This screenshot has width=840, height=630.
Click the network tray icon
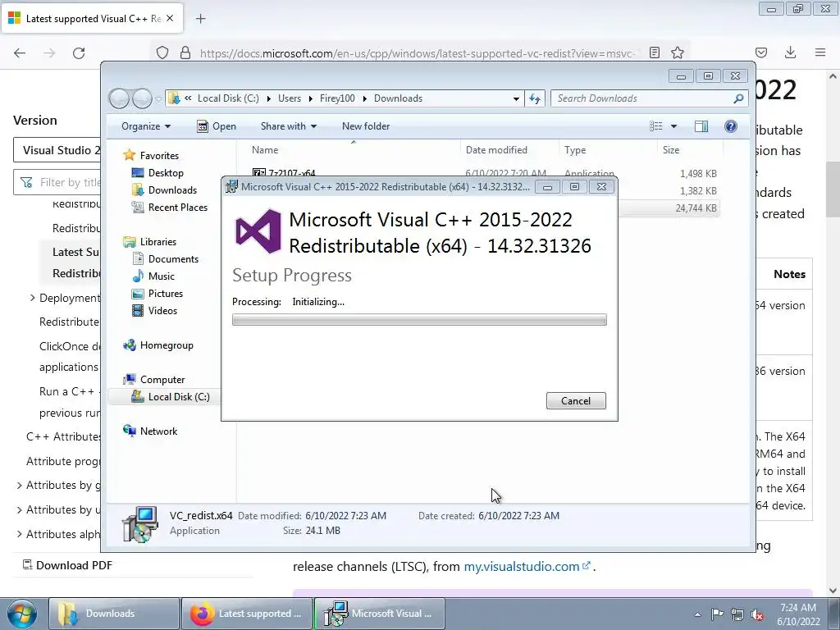(737, 614)
